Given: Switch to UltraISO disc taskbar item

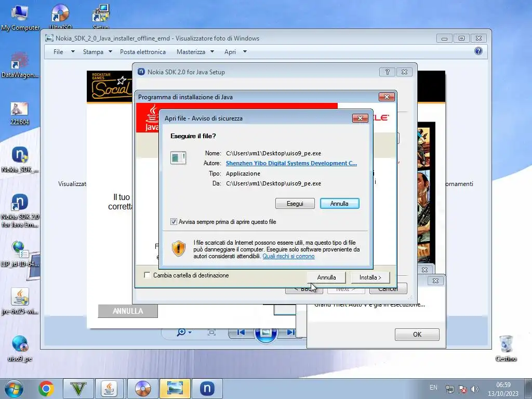Looking at the screenshot, I should pyautogui.click(x=143, y=389).
